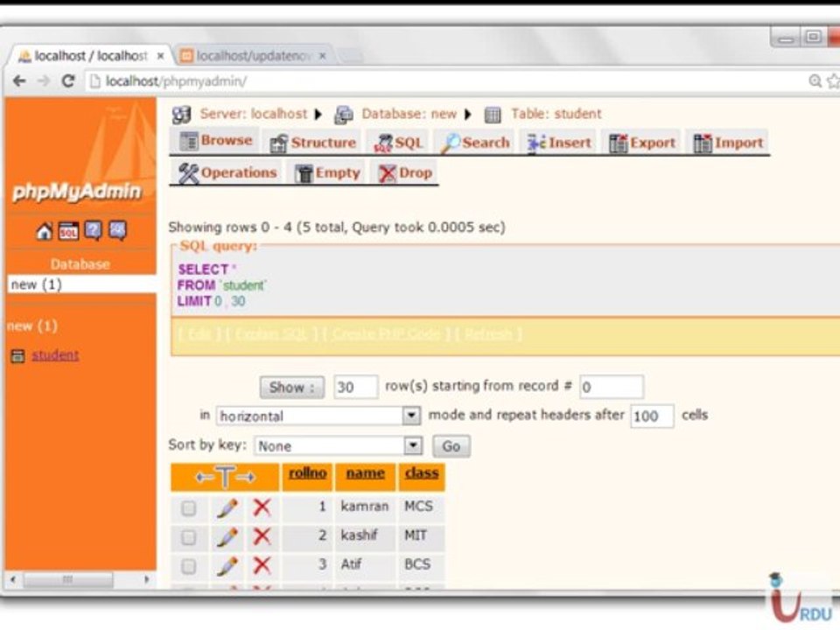Edit the kashif row with pencil icon
The width and height of the screenshot is (840, 630).
(x=227, y=536)
